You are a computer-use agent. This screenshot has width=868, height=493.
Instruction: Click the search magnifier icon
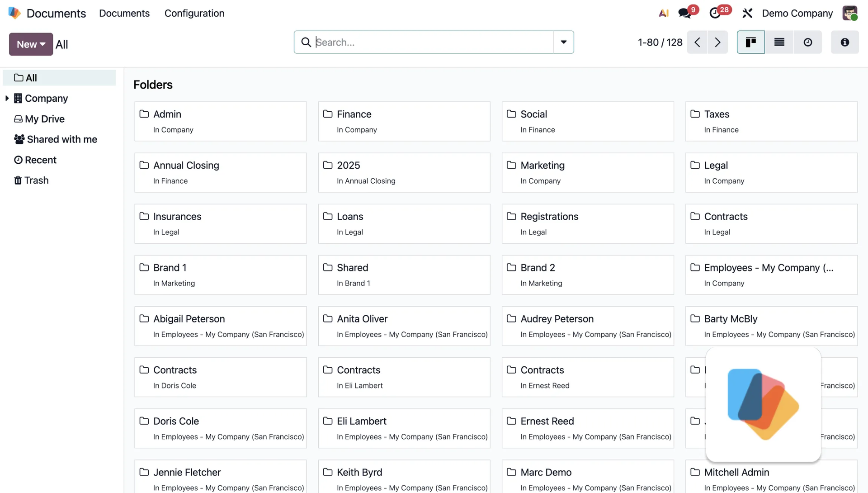coord(306,42)
